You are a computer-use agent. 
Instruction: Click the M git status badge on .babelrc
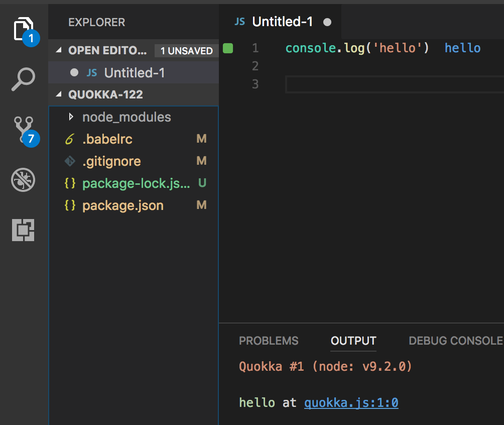coord(201,139)
